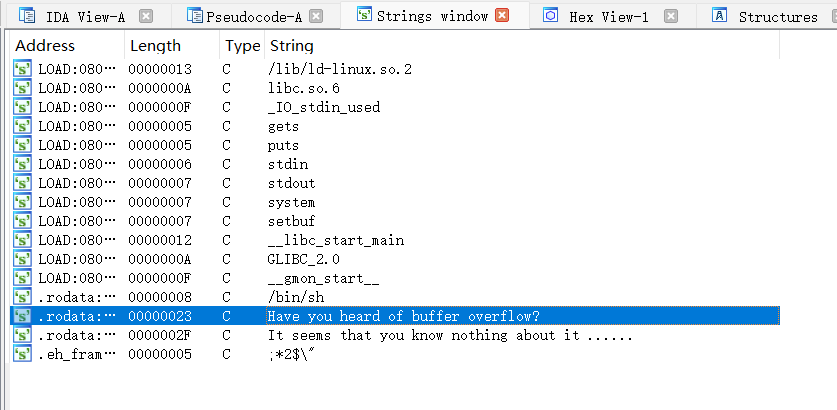Viewport: 837px width, 410px height.
Task: Close the Strings window tab
Action: pyautogui.click(x=502, y=16)
